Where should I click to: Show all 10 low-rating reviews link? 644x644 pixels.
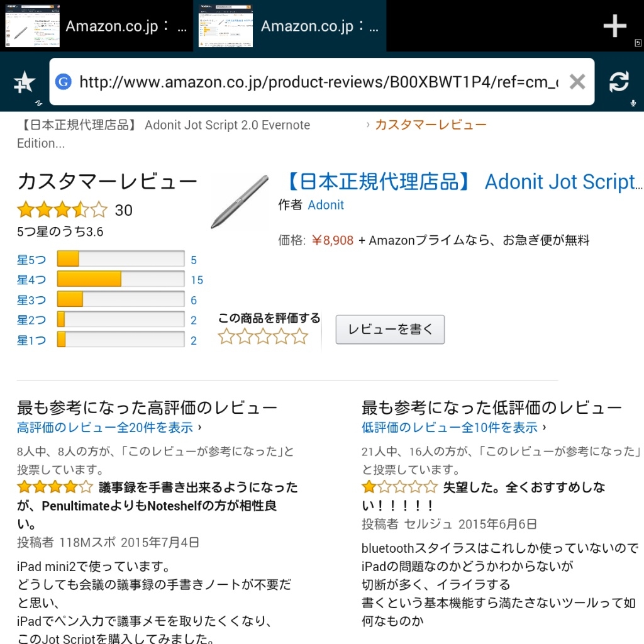pyautogui.click(x=449, y=428)
